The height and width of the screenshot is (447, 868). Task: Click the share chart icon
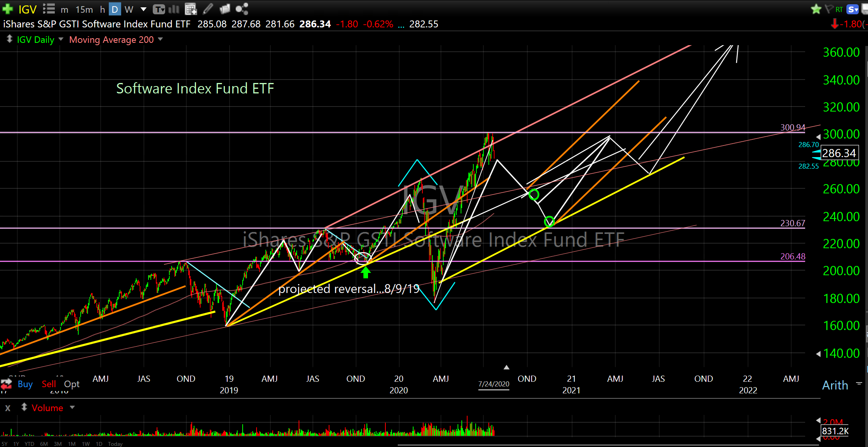pyautogui.click(x=241, y=9)
